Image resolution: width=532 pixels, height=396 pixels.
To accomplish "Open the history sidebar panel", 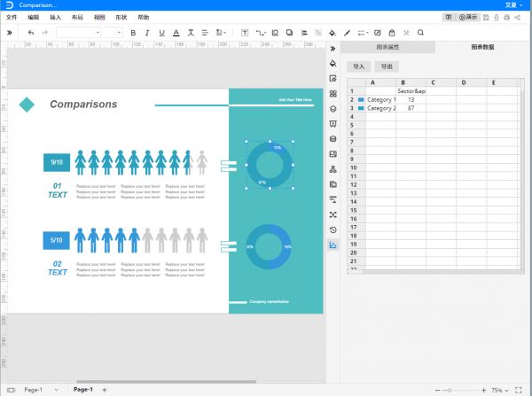I will (332, 229).
